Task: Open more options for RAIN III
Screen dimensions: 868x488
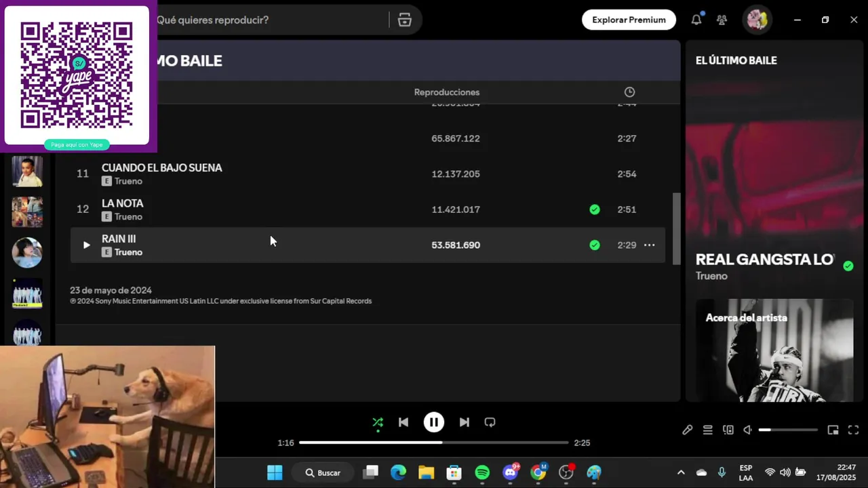Action: coord(649,245)
